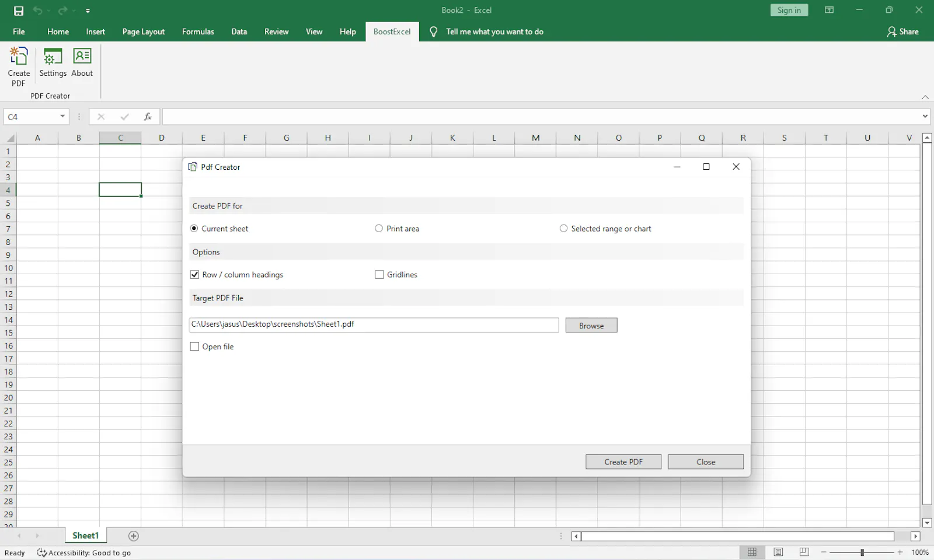This screenshot has height=560, width=934.
Task: Select row header 4
Action: pyautogui.click(x=8, y=190)
